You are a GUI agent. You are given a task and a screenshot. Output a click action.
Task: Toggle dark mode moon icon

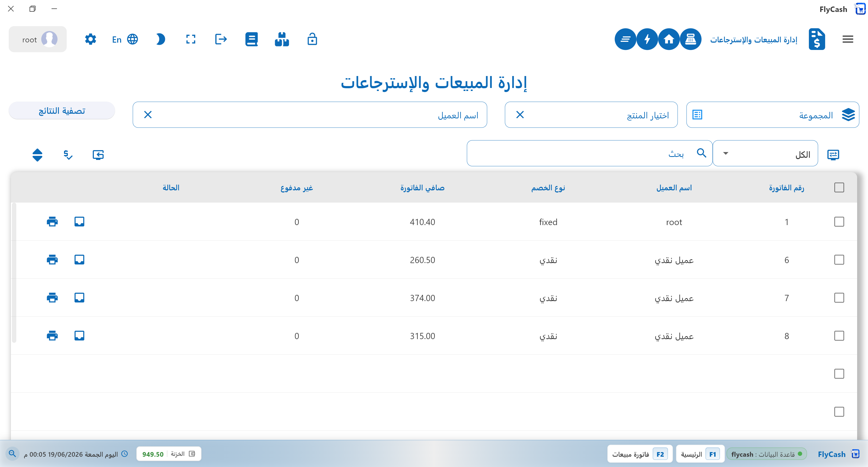click(161, 39)
